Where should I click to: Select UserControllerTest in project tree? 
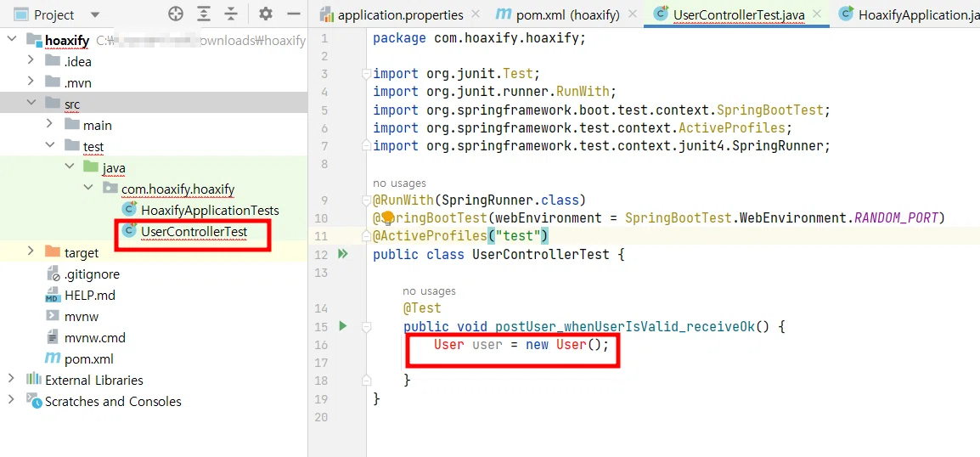pyautogui.click(x=194, y=231)
